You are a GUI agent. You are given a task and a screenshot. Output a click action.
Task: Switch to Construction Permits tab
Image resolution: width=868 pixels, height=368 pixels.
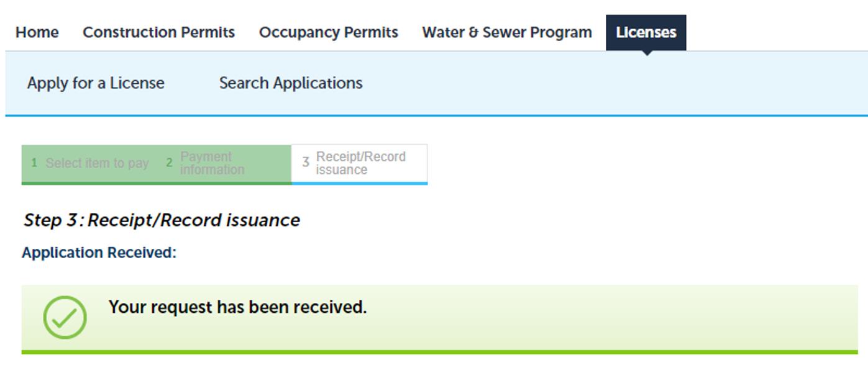[159, 32]
